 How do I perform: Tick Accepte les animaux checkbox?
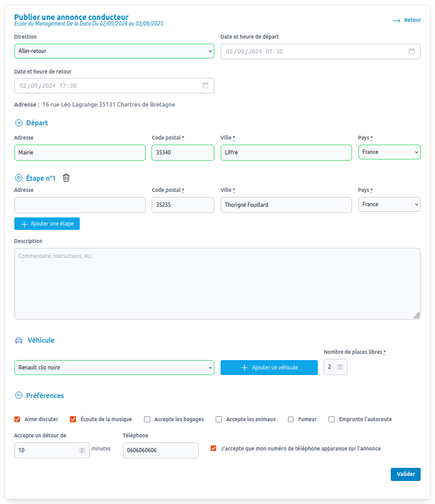(x=219, y=419)
